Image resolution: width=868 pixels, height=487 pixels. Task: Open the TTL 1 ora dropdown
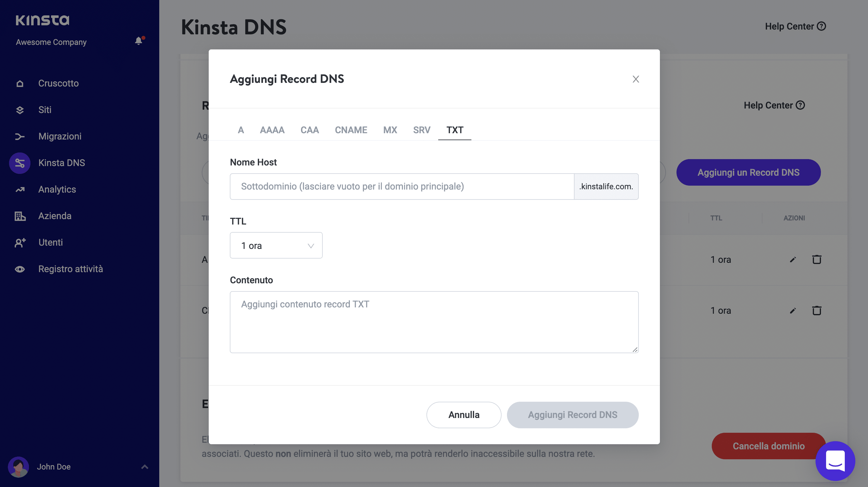pyautogui.click(x=276, y=246)
